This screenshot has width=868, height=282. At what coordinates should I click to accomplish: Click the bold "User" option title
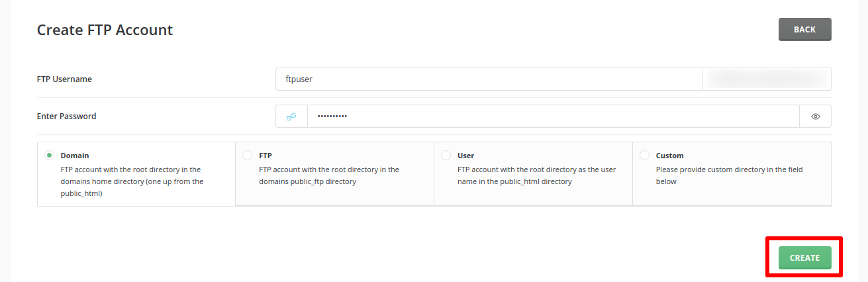click(465, 156)
